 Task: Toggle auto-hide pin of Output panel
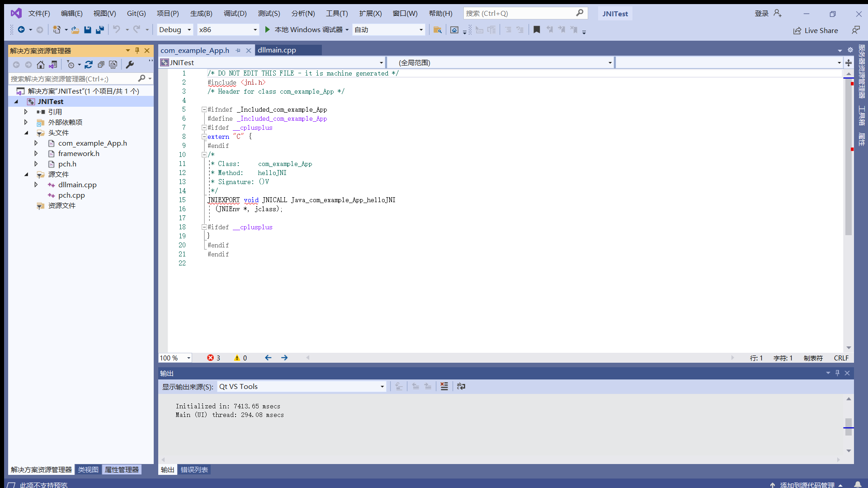(837, 373)
